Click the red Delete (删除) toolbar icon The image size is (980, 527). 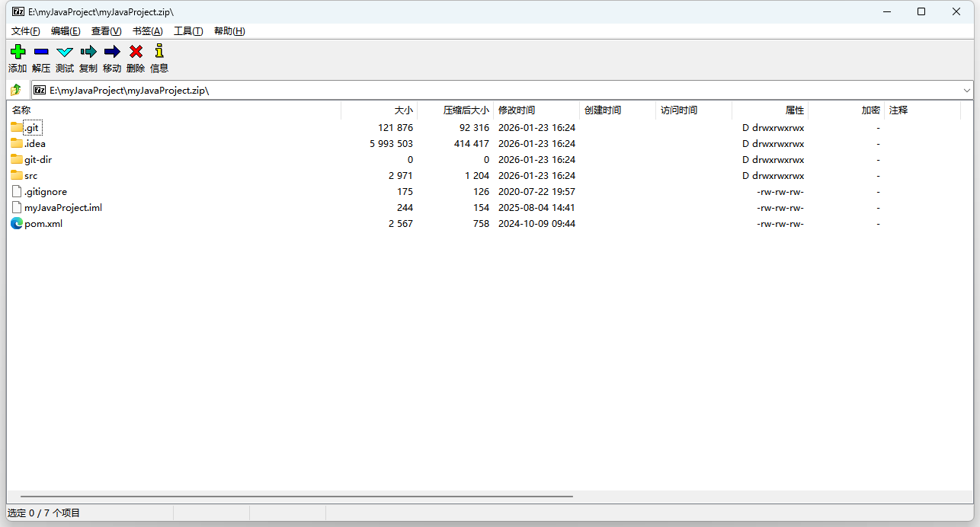pyautogui.click(x=136, y=52)
